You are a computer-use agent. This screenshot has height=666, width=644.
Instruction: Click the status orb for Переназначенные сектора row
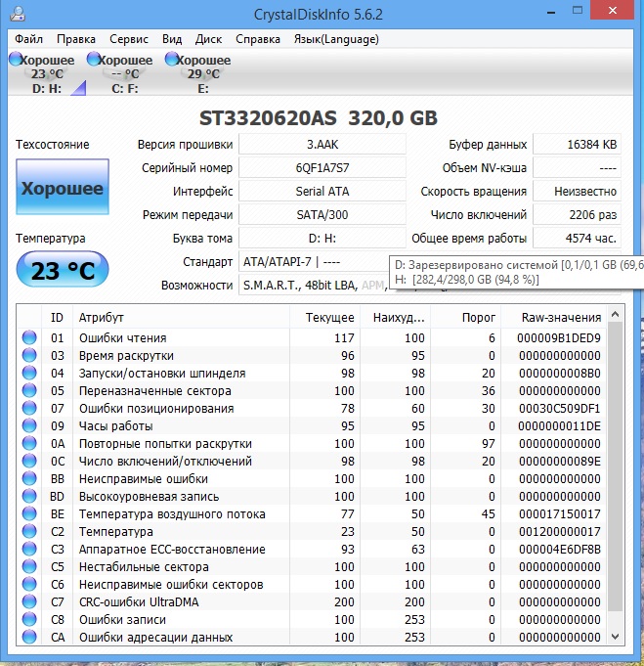[29, 391]
